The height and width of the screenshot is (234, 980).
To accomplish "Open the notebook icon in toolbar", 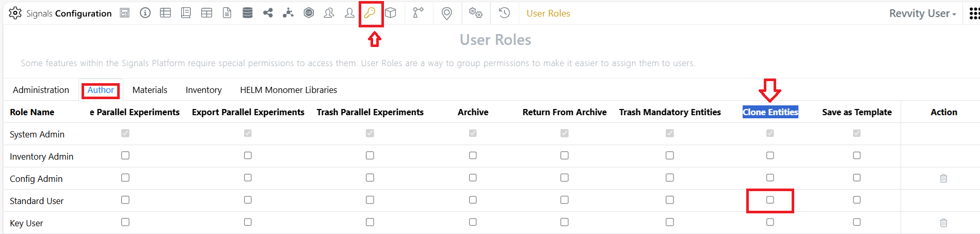I will pos(186,13).
